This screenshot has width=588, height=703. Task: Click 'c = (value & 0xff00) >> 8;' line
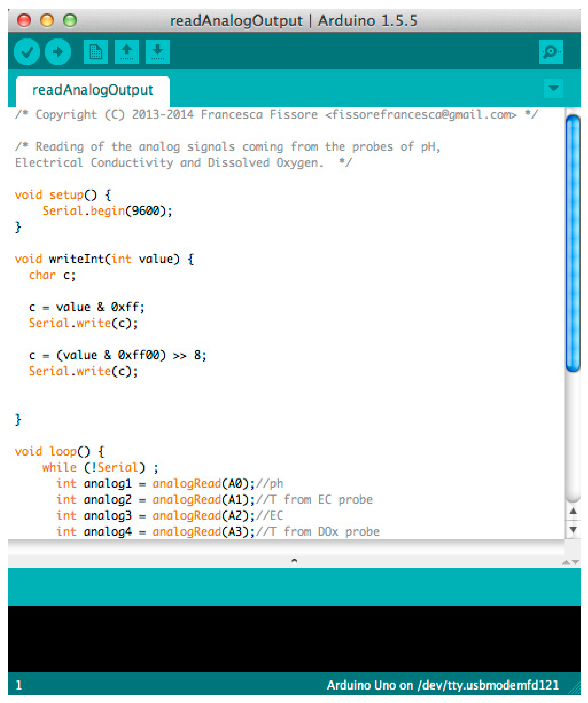coord(118,355)
